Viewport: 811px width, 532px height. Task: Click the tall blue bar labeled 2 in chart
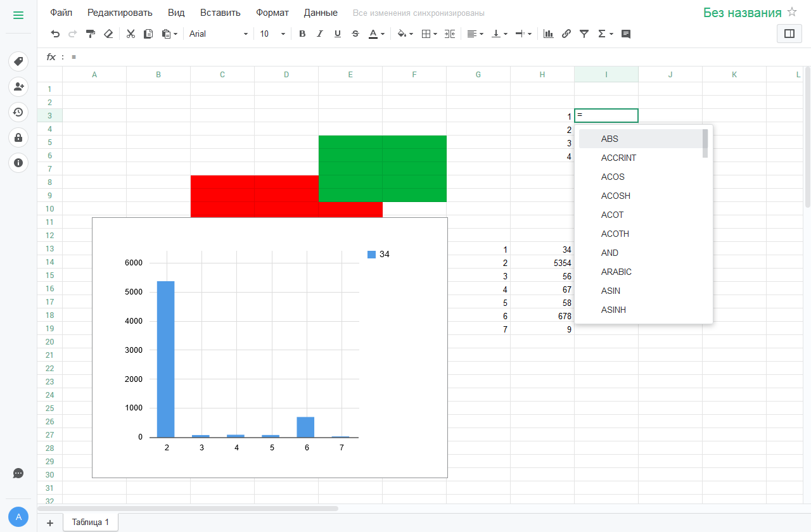click(x=166, y=359)
